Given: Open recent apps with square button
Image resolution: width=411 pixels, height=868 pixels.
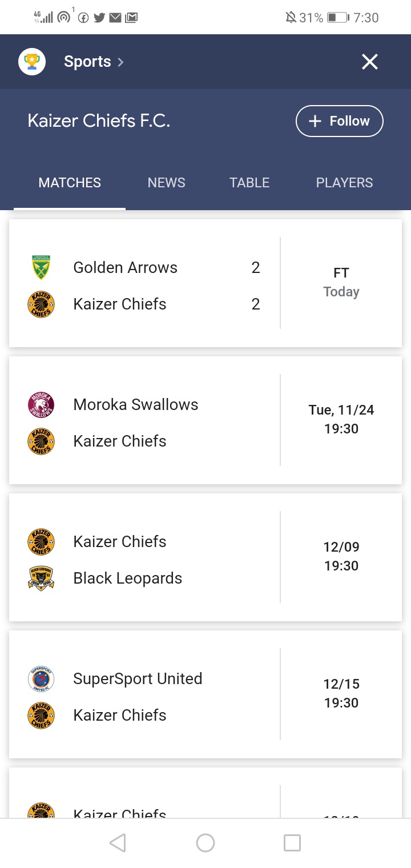Looking at the screenshot, I should pyautogui.click(x=292, y=843).
